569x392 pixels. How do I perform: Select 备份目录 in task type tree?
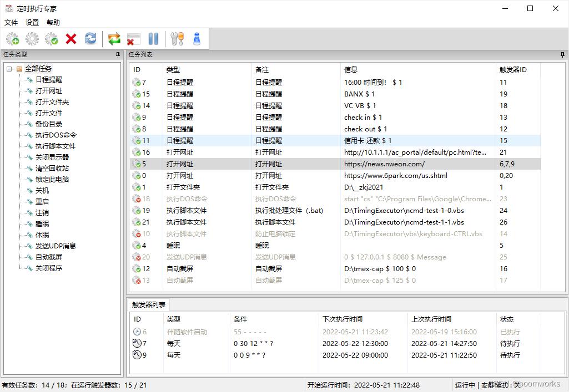point(49,124)
